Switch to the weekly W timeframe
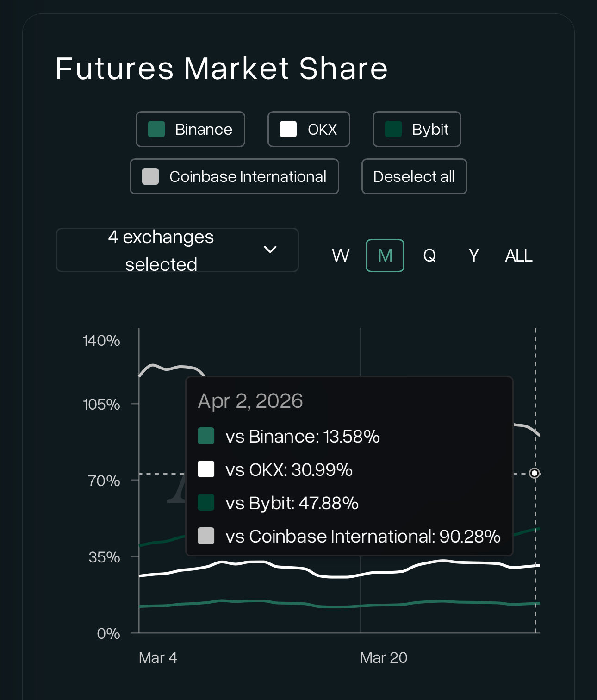The width and height of the screenshot is (597, 700). 341,256
